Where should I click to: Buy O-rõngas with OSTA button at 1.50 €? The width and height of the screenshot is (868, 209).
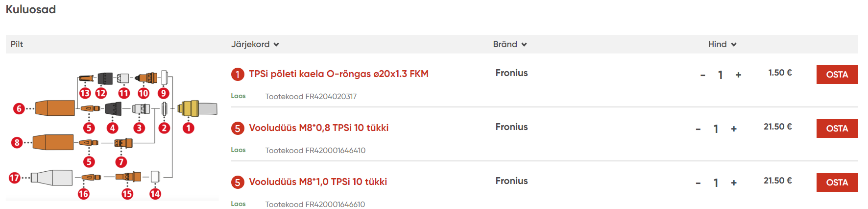coord(837,75)
